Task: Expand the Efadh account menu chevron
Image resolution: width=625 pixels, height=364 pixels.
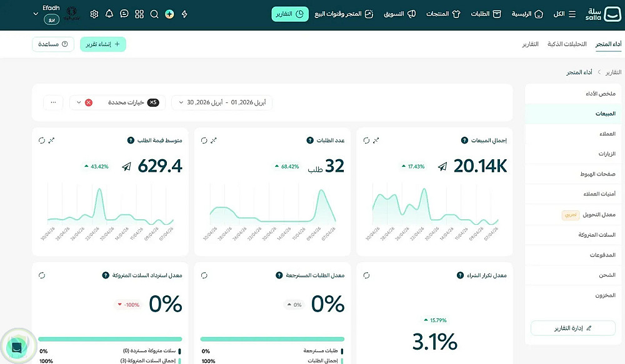Action: click(x=36, y=14)
